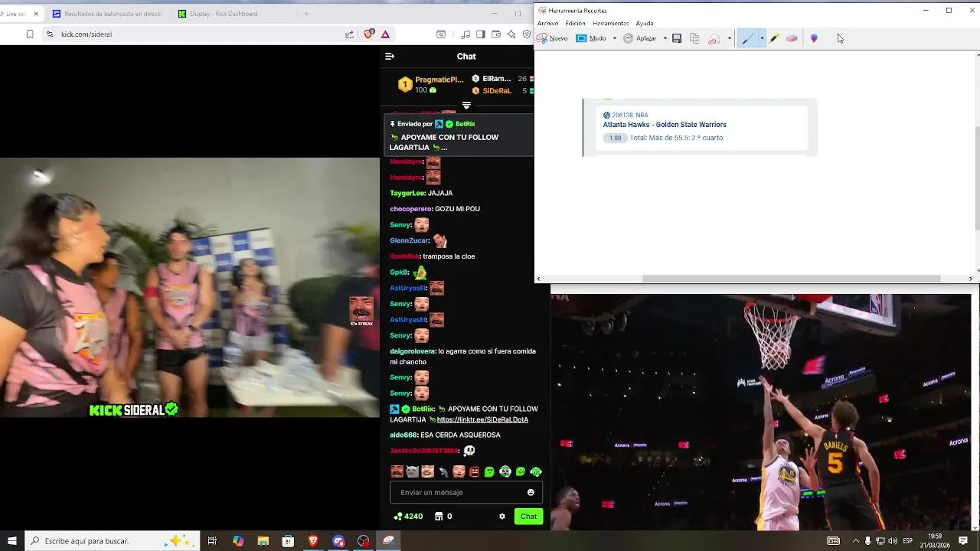
Task: Open Brave browser from the taskbar
Action: 313,541
